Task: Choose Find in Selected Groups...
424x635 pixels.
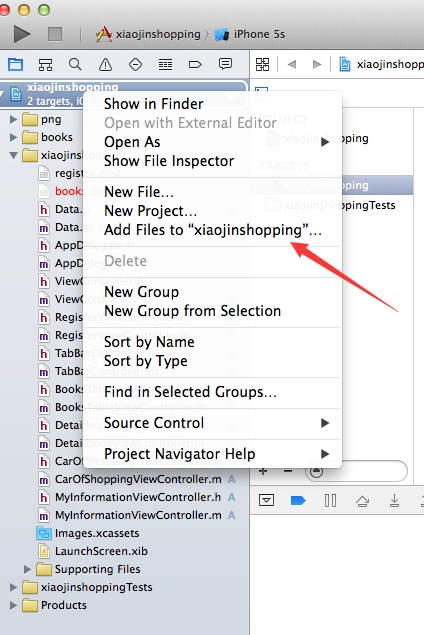Action: [x=190, y=392]
